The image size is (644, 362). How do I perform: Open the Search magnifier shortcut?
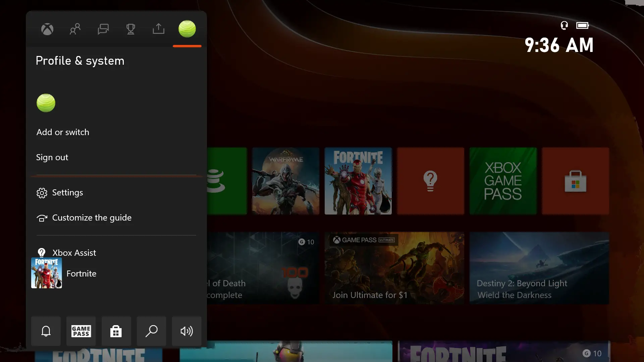[x=152, y=331]
